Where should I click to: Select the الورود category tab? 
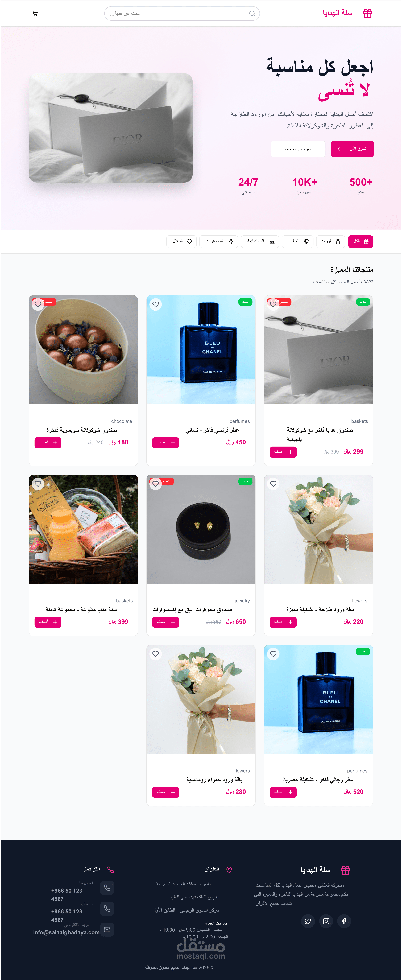coord(330,242)
